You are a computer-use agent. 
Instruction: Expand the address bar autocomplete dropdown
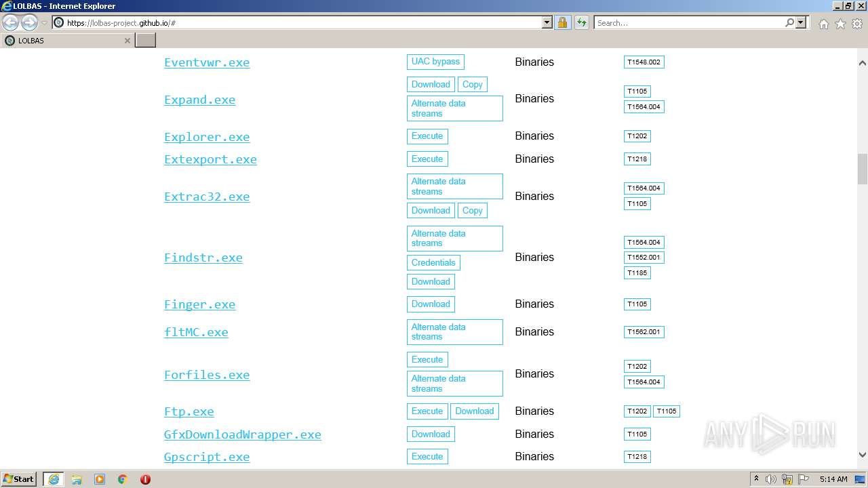click(x=547, y=23)
